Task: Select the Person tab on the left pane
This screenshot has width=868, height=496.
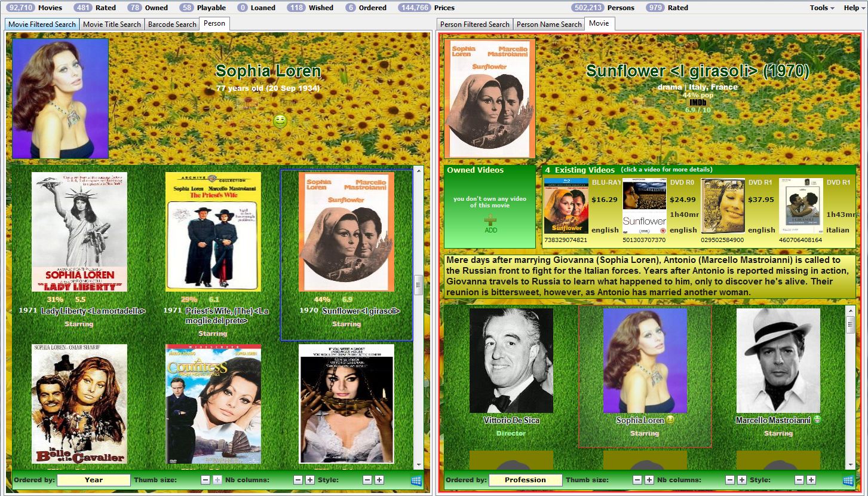Action: pos(214,24)
